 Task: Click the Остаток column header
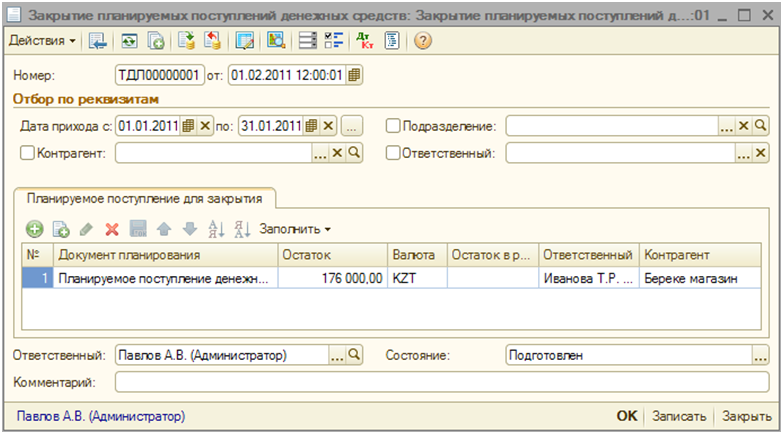(332, 255)
